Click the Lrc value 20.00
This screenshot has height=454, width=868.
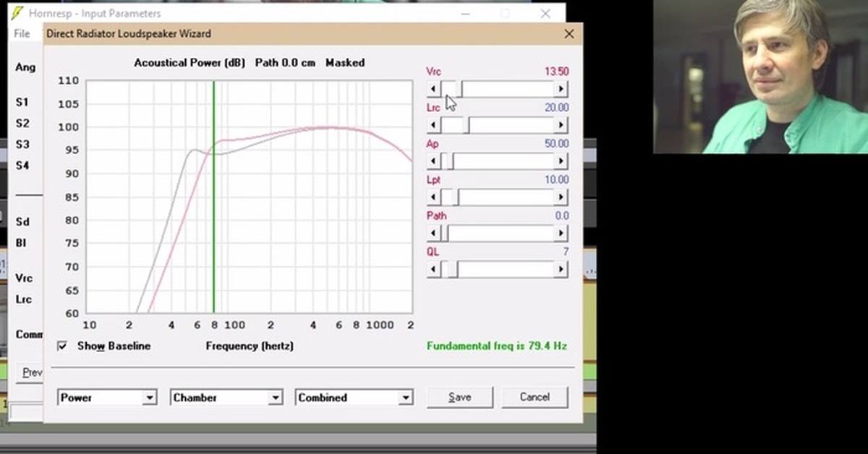(556, 108)
